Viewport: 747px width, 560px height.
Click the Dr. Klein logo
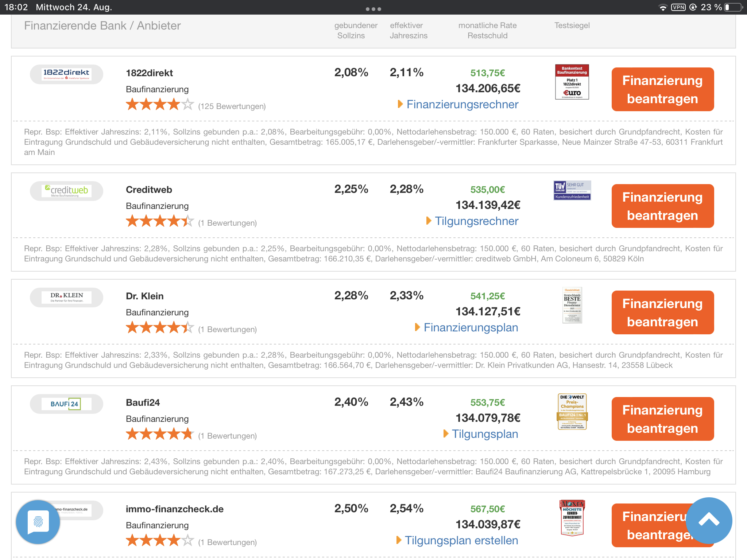tap(66, 297)
